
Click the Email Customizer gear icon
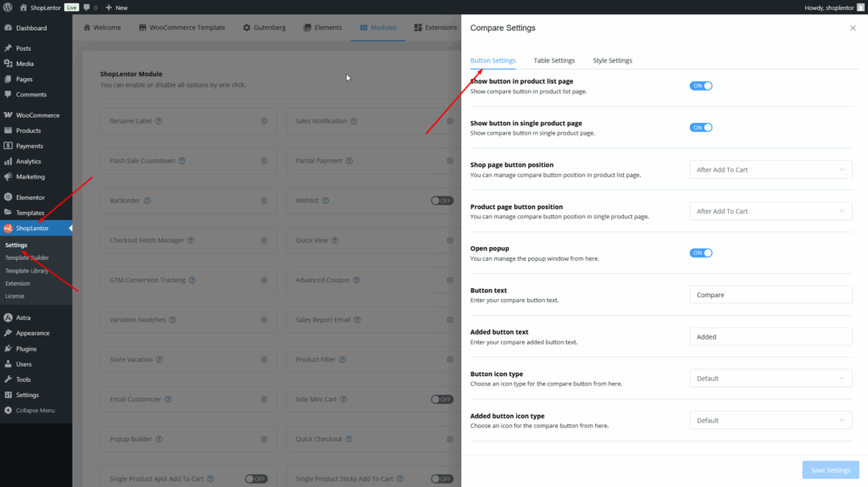[x=264, y=400]
